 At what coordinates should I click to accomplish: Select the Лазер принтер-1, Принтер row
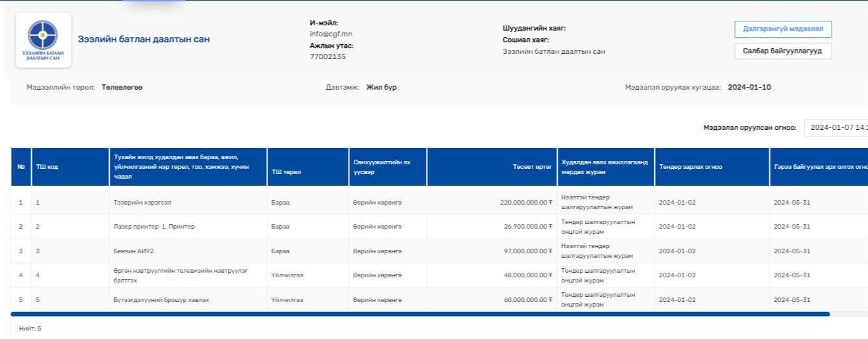point(154,227)
